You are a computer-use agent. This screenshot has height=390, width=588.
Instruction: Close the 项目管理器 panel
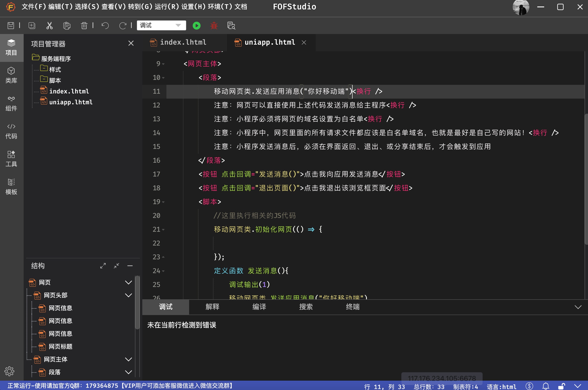coord(131,43)
